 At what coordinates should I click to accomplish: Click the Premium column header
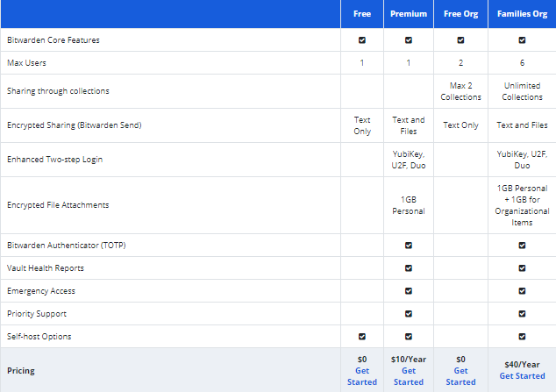pos(409,14)
